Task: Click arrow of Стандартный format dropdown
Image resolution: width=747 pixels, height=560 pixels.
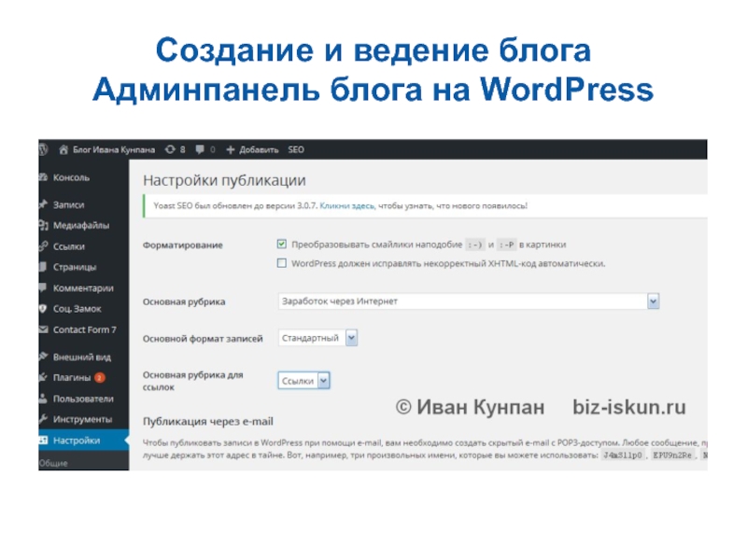Action: point(351,338)
